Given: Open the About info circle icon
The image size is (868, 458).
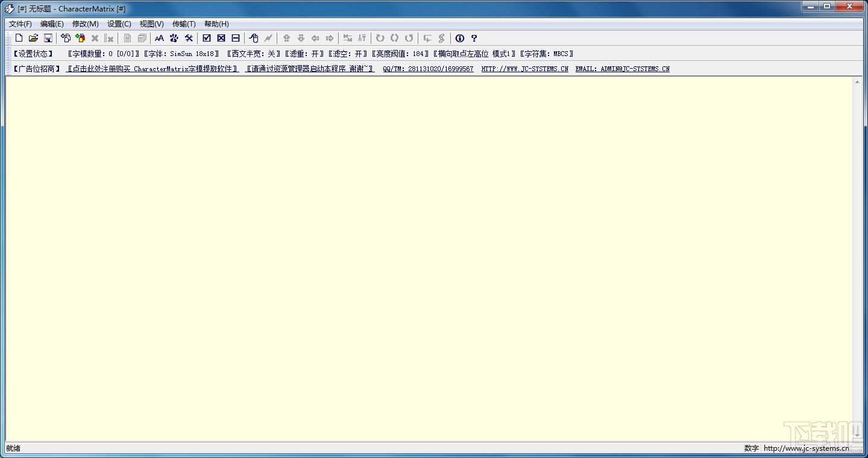Looking at the screenshot, I should tap(460, 38).
